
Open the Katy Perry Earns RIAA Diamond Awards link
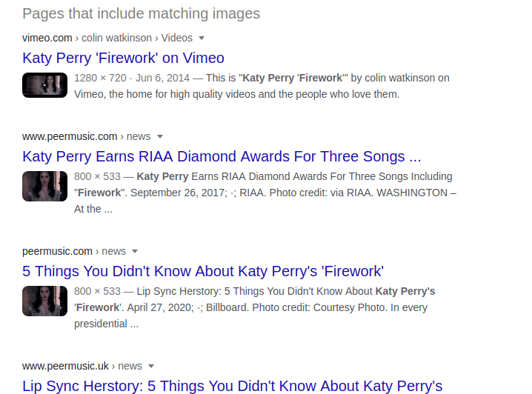pyautogui.click(x=222, y=157)
